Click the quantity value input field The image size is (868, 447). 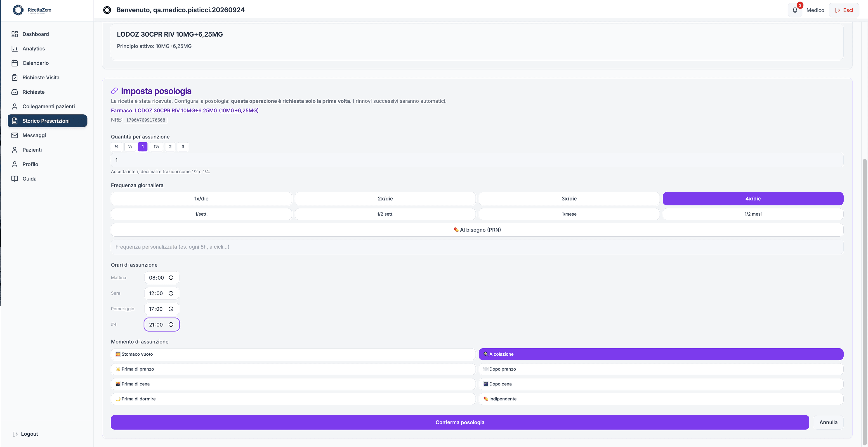pos(477,160)
